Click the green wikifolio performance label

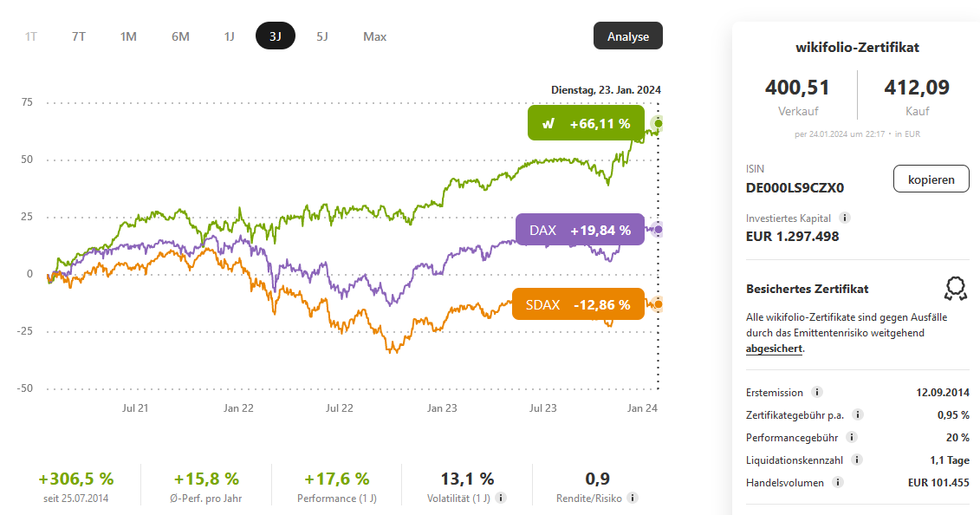(x=586, y=123)
